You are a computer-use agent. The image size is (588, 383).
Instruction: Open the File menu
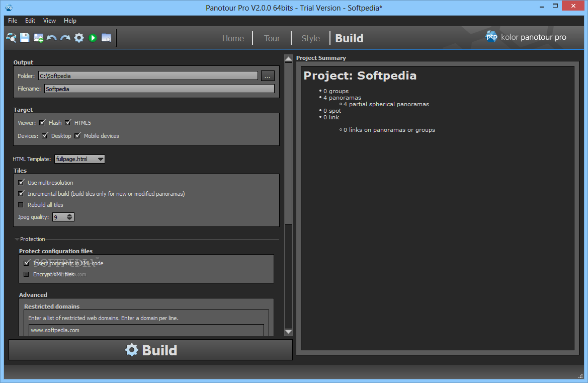(x=13, y=21)
